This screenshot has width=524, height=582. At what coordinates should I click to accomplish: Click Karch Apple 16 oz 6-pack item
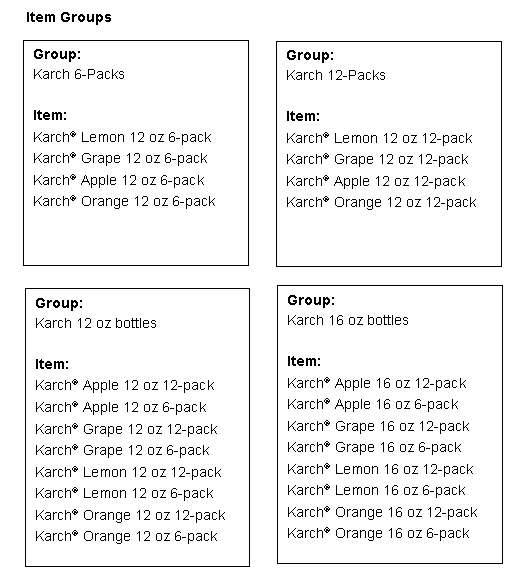click(373, 405)
